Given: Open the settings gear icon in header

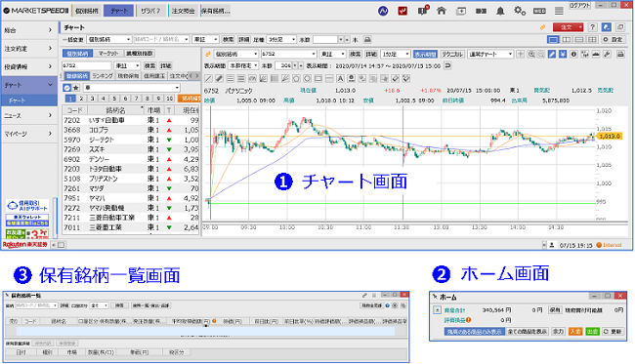Looking at the screenshot, I should tap(520, 11).
